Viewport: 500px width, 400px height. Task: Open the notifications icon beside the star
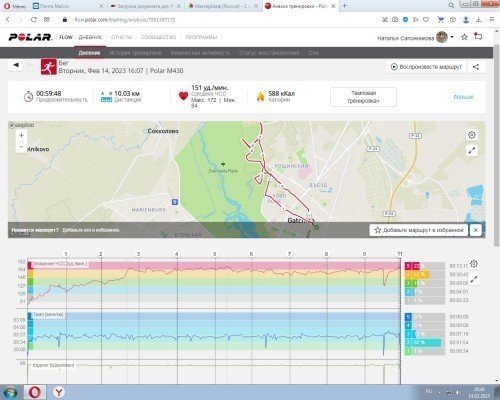[478, 37]
